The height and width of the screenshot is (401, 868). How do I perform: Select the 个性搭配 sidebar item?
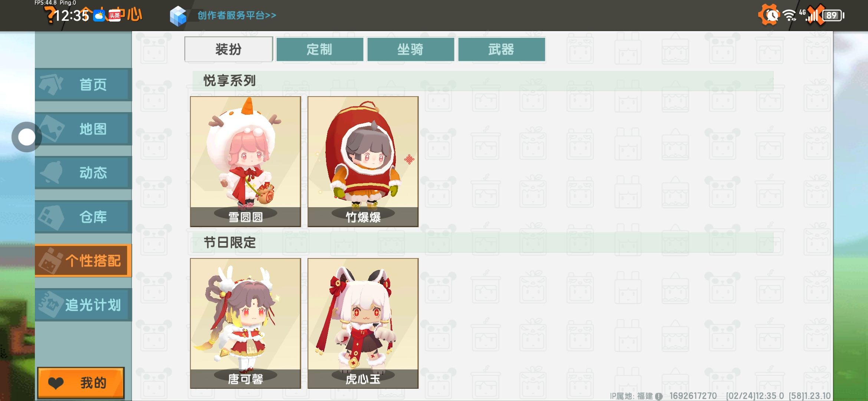(x=83, y=261)
